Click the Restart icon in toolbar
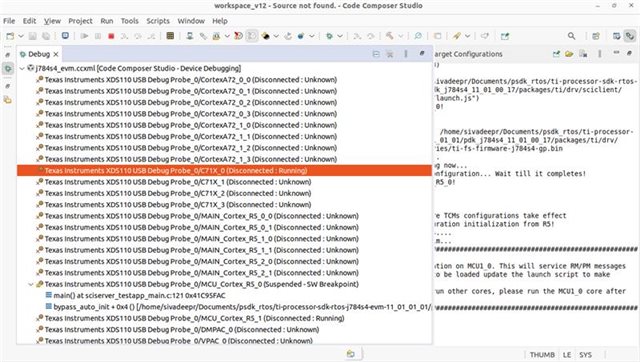 click(x=288, y=36)
